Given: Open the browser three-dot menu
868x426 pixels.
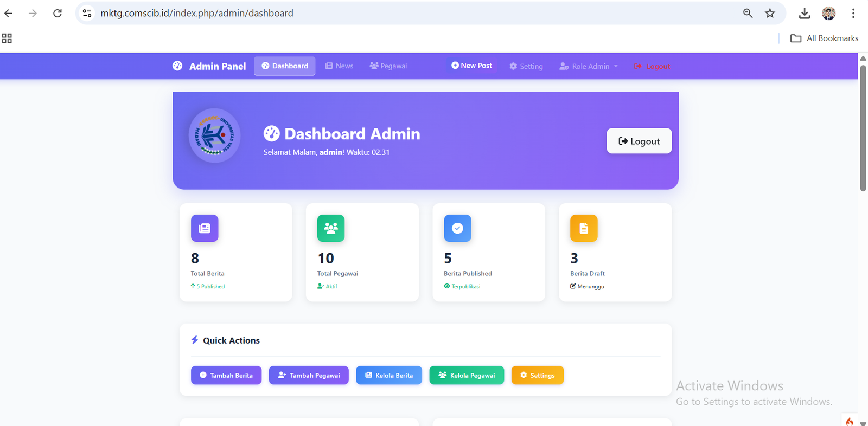Looking at the screenshot, I should point(853,13).
